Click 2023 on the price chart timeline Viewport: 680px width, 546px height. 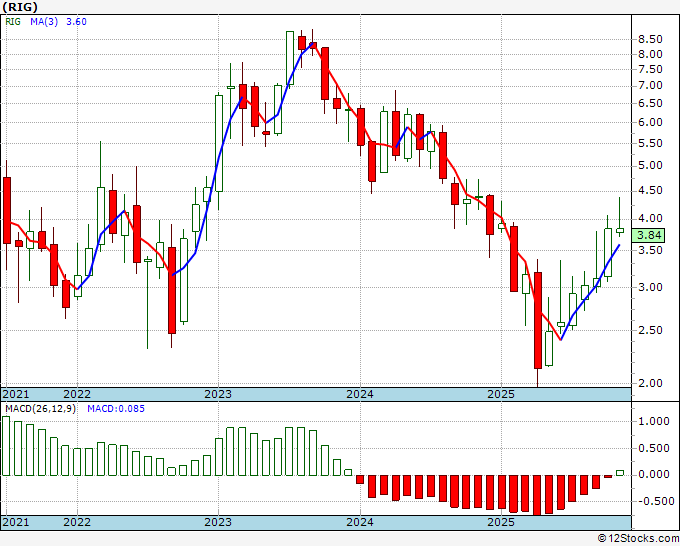pos(217,394)
